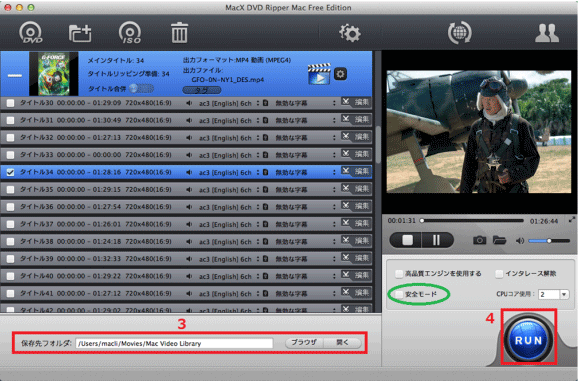Image resolution: width=579 pixels, height=381 pixels.
Task: Load a DVD disc from toolbar
Action: click(30, 33)
